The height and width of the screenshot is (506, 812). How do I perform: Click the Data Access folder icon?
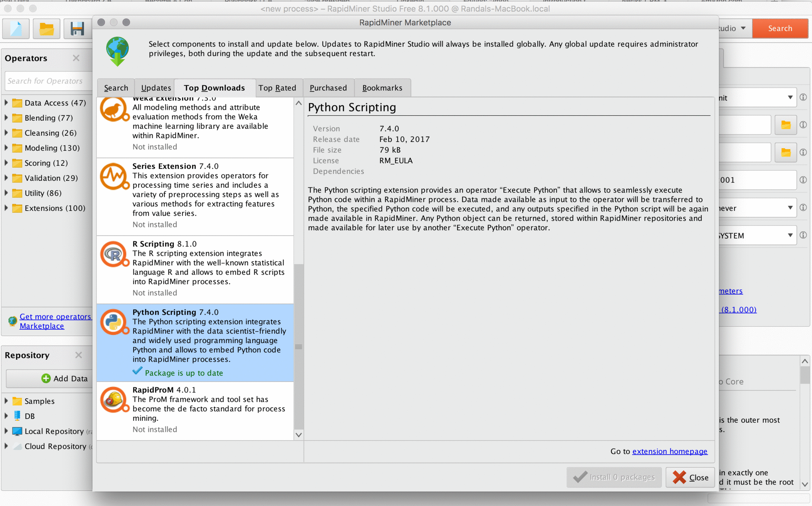[x=17, y=103]
